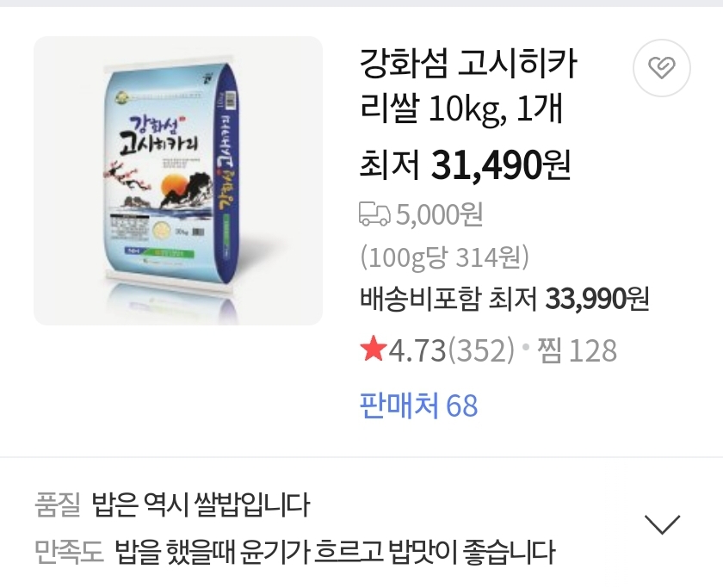Click the red star rating icon

pos(373,349)
